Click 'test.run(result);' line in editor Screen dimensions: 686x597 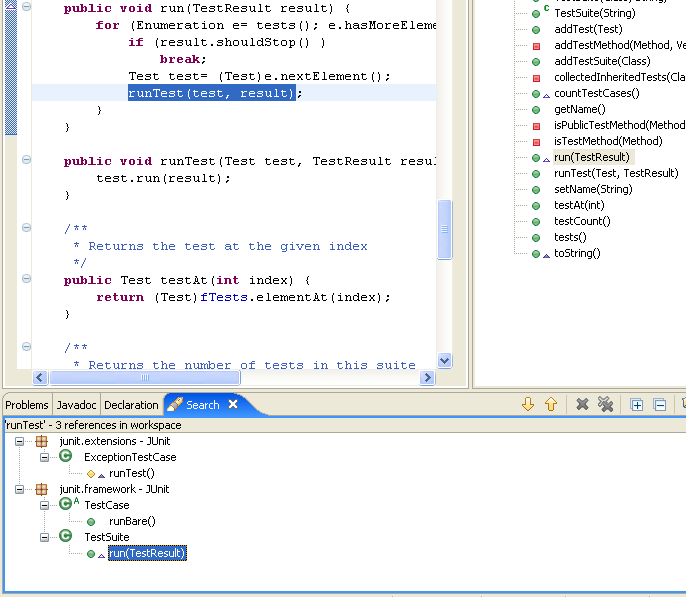[x=163, y=178]
